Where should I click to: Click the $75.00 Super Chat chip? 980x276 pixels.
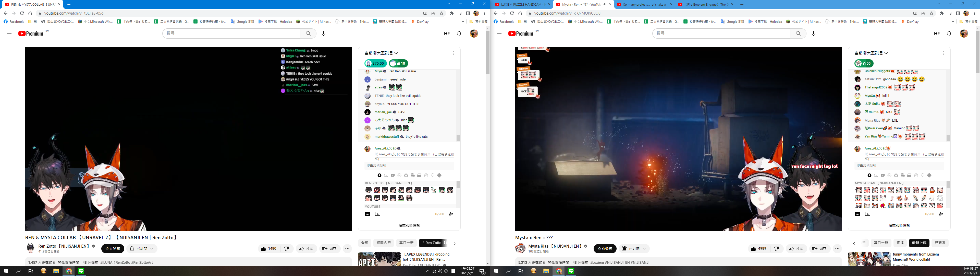375,63
